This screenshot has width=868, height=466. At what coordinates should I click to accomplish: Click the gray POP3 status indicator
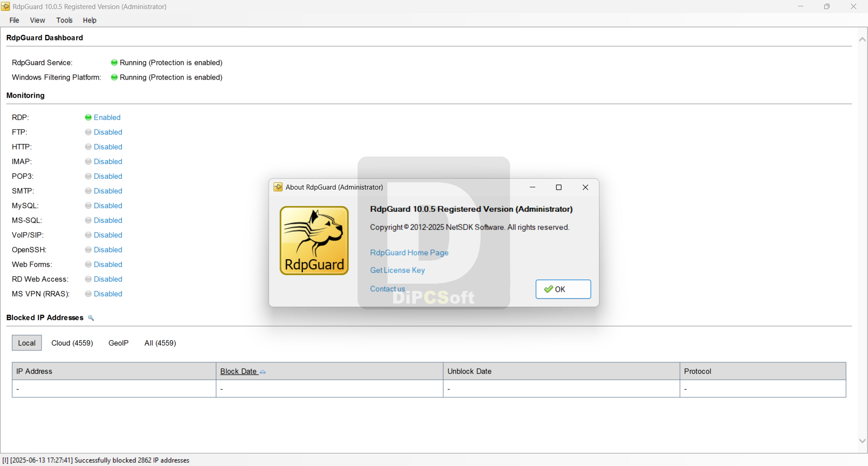pos(88,176)
